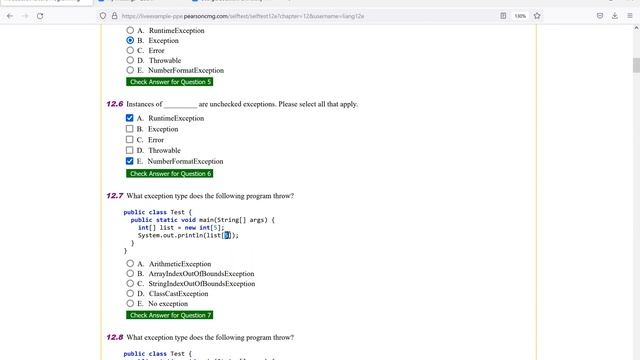
Task: Click the question 12.6 prompt text
Action: point(242,104)
